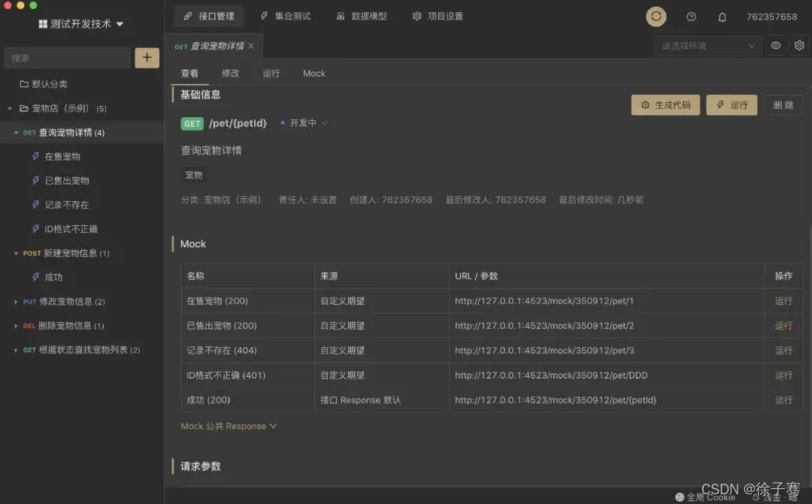The image size is (812, 504).
Task: Select the 记录不存在 test case
Action: click(67, 205)
